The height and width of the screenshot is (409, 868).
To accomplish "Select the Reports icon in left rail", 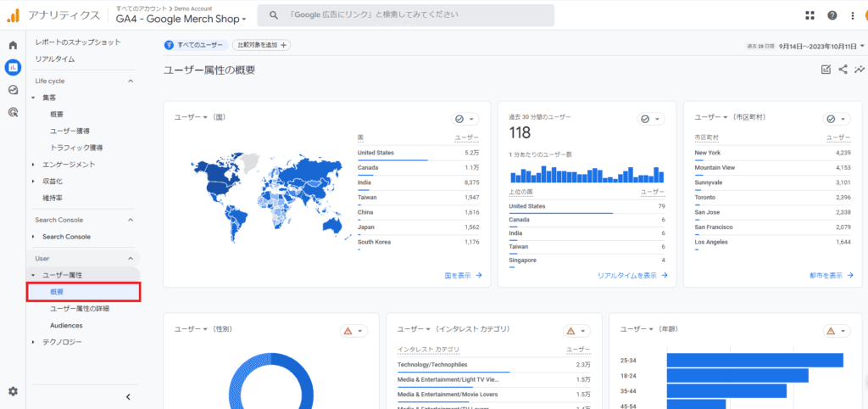I will [x=13, y=68].
